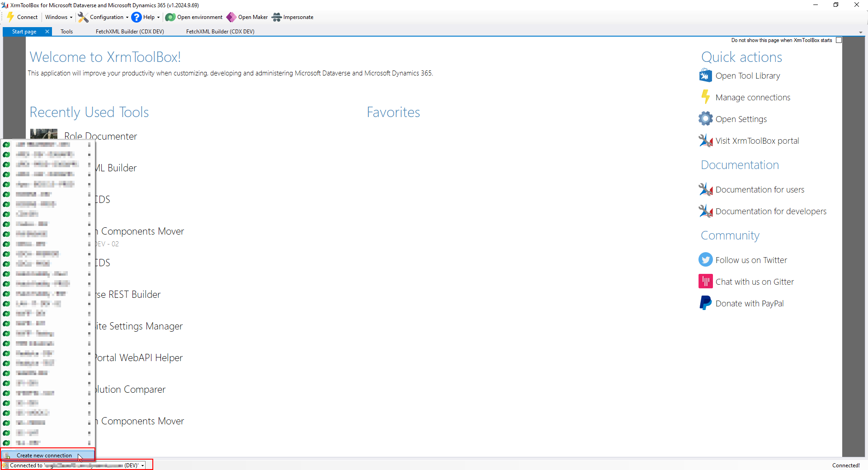Click the PayPal donate icon

706,303
